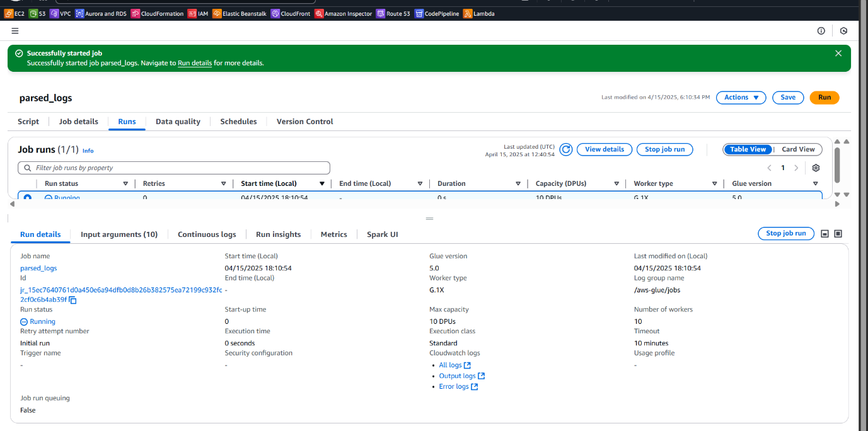The image size is (868, 431).
Task: Open the Data quality tab
Action: point(178,122)
